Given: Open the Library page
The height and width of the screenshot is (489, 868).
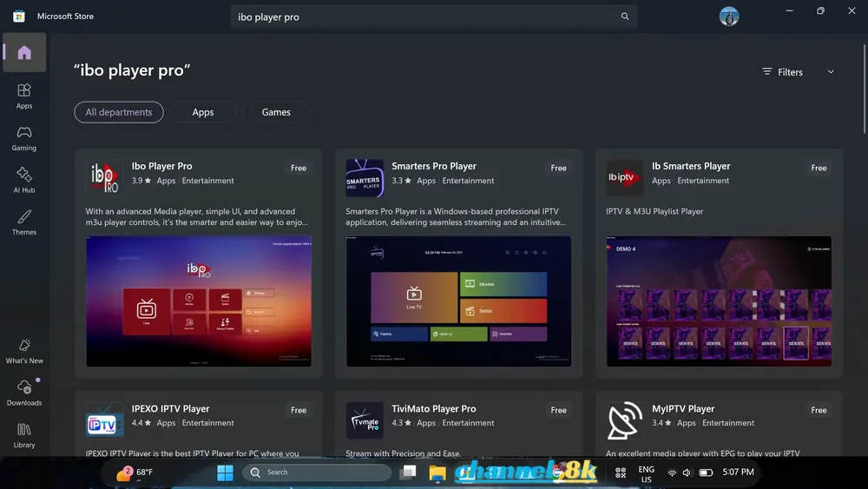Looking at the screenshot, I should (x=24, y=435).
